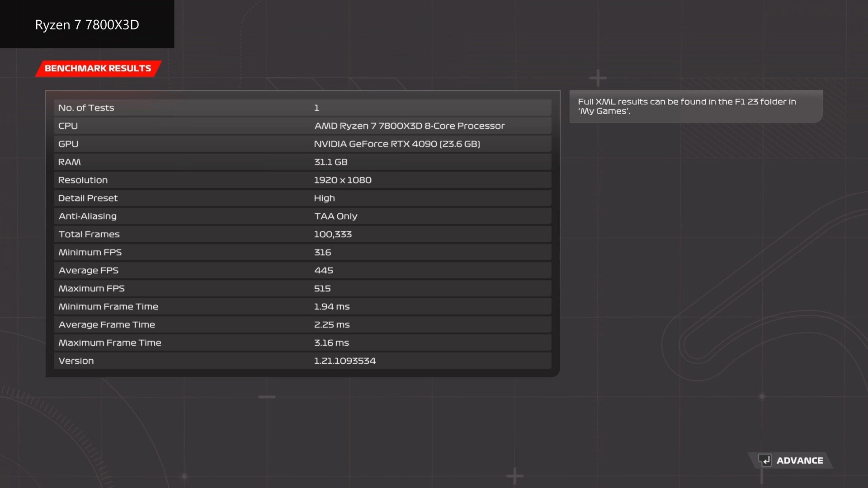Click the '1920 x 1080' resolution value
The width and height of the screenshot is (868, 488).
click(343, 180)
